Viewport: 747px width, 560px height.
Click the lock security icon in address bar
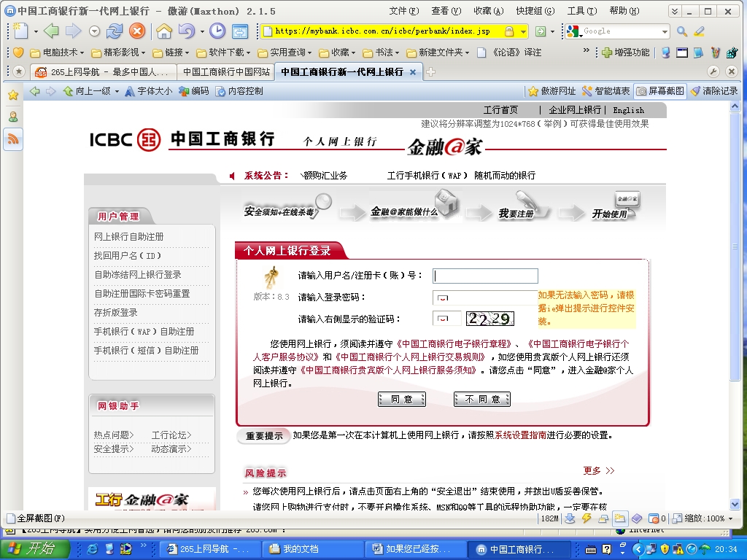(x=509, y=31)
